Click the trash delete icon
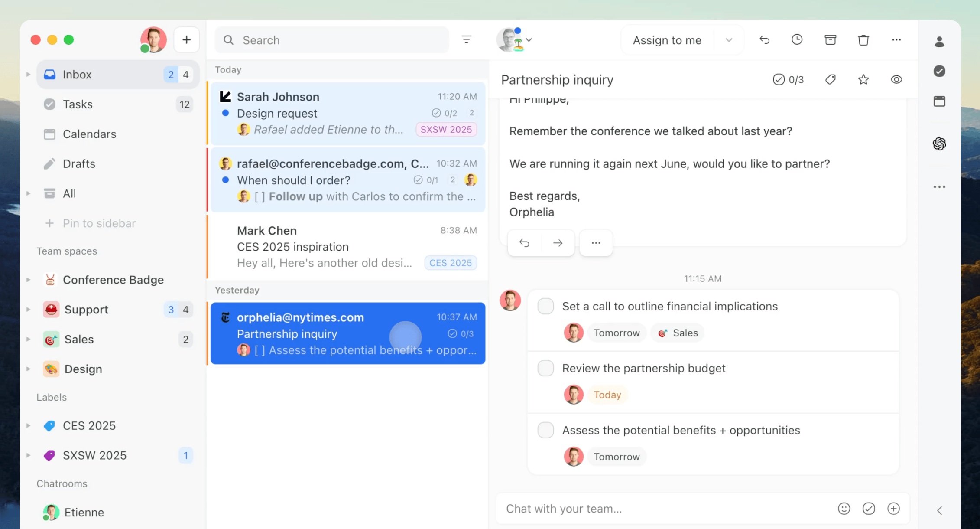 pos(863,40)
